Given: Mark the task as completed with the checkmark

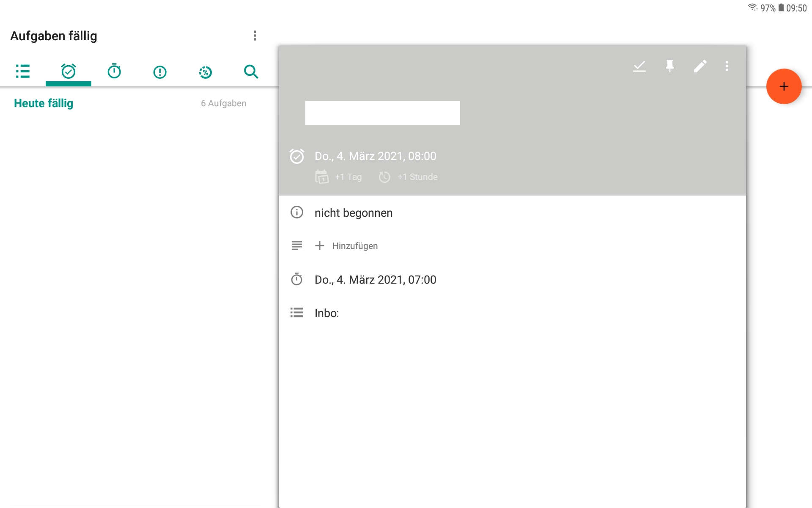Looking at the screenshot, I should click(x=639, y=66).
